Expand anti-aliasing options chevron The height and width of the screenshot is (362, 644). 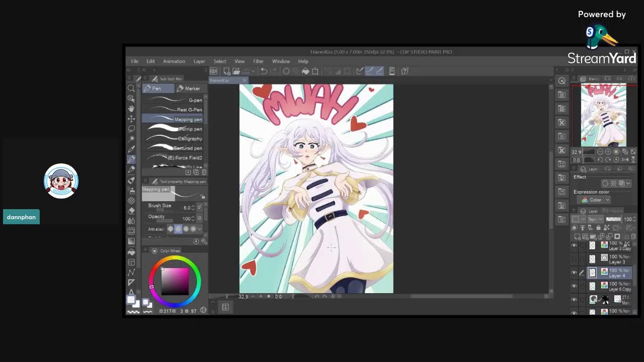[x=199, y=229]
